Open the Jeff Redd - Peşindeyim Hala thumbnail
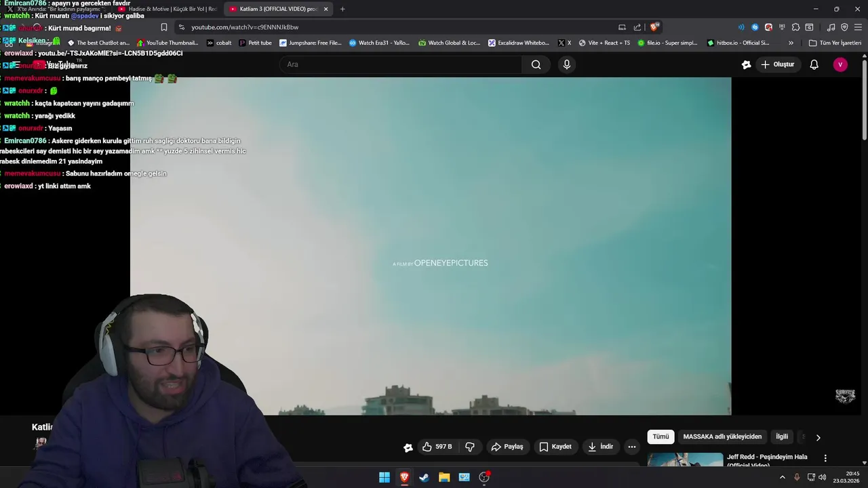868x488 pixels. (x=685, y=460)
